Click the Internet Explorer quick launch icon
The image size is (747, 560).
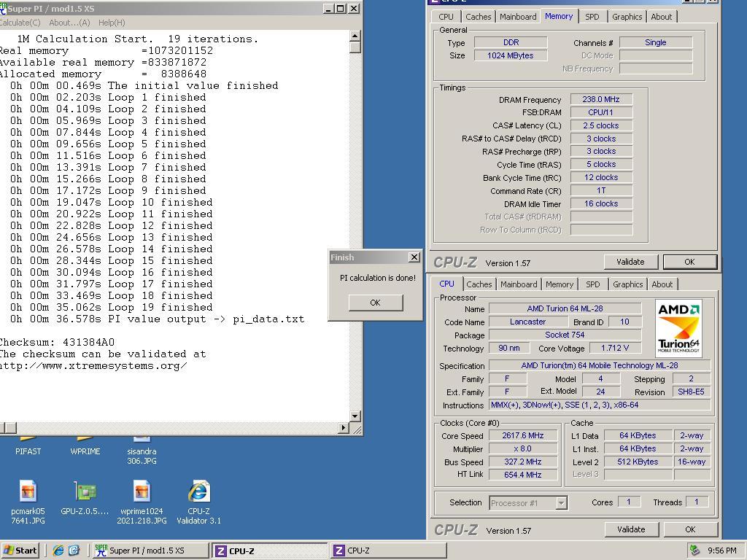pyautogui.click(x=58, y=551)
